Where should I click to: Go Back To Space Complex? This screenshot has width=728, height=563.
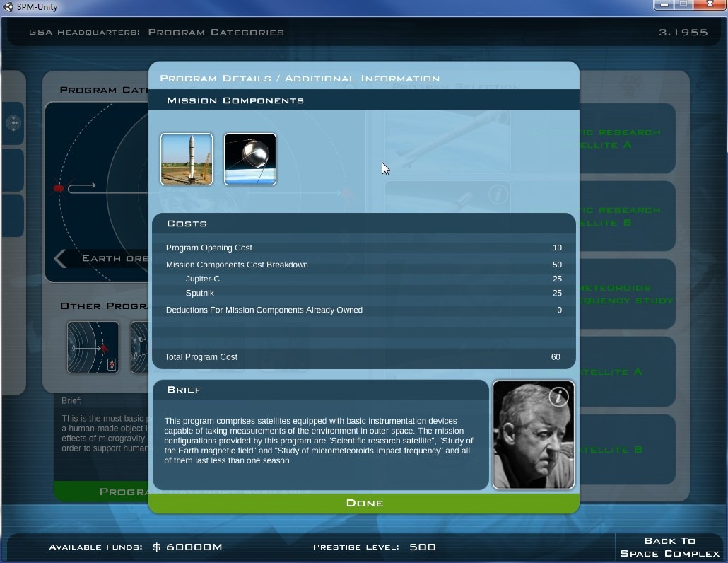tap(669, 547)
